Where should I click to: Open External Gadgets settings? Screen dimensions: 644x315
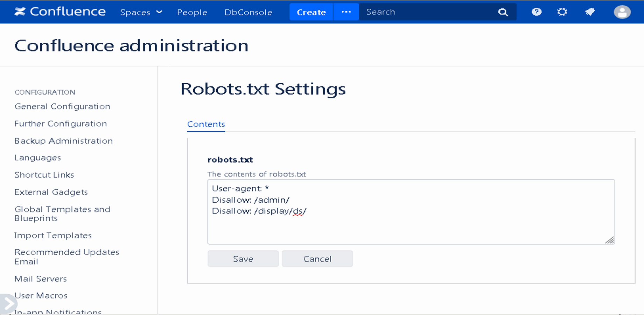(x=51, y=192)
